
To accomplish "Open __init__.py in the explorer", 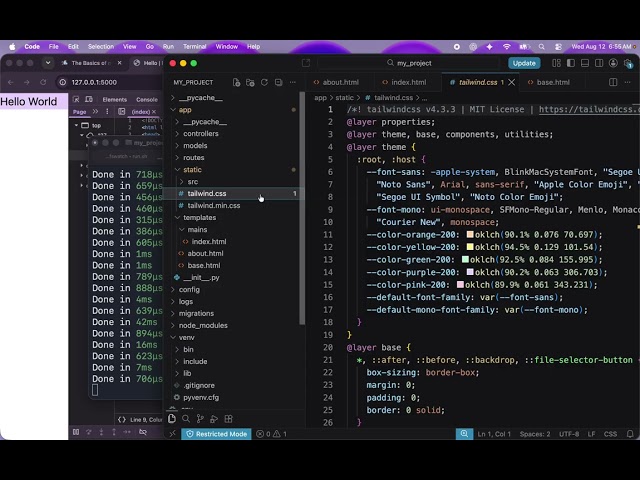I will pyautogui.click(x=201, y=278).
